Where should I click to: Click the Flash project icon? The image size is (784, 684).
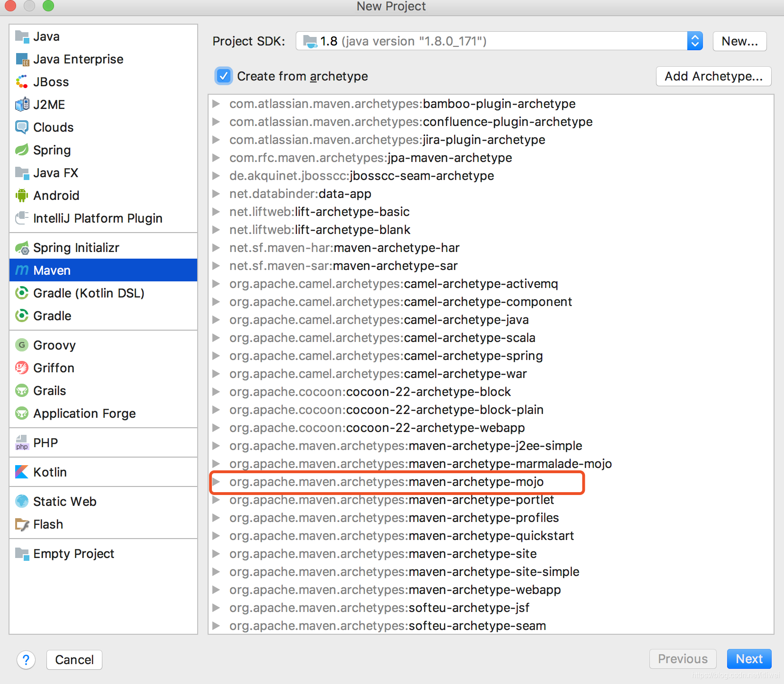pyautogui.click(x=22, y=524)
